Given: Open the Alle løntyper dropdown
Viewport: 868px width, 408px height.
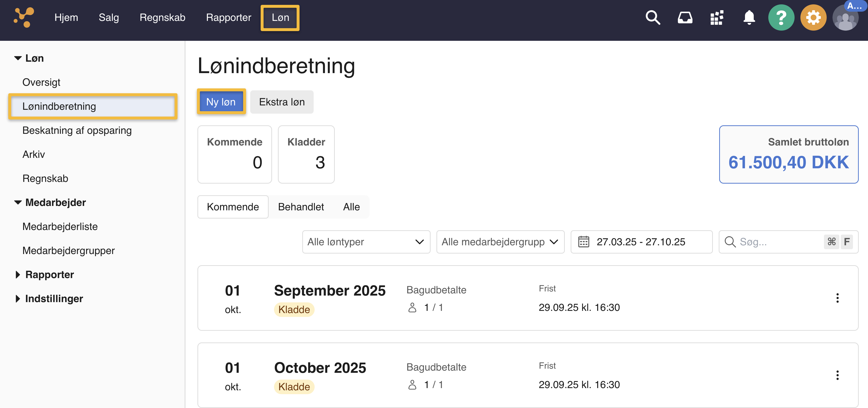Looking at the screenshot, I should pyautogui.click(x=366, y=242).
